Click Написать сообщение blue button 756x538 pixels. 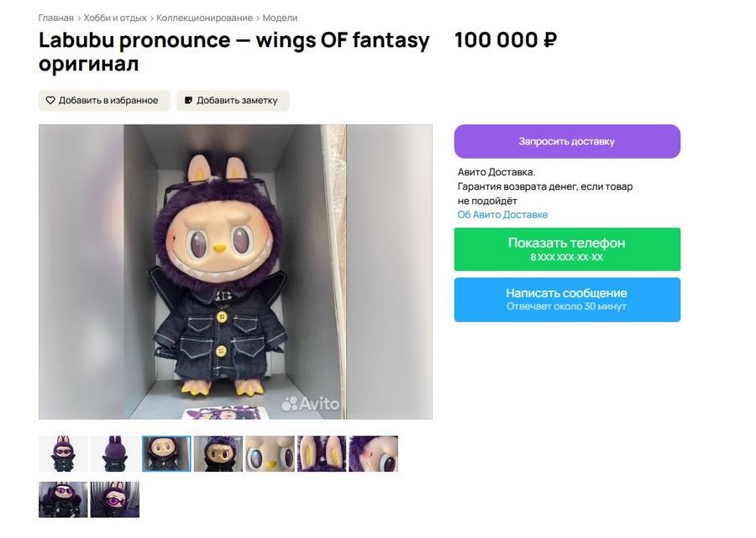point(567,300)
